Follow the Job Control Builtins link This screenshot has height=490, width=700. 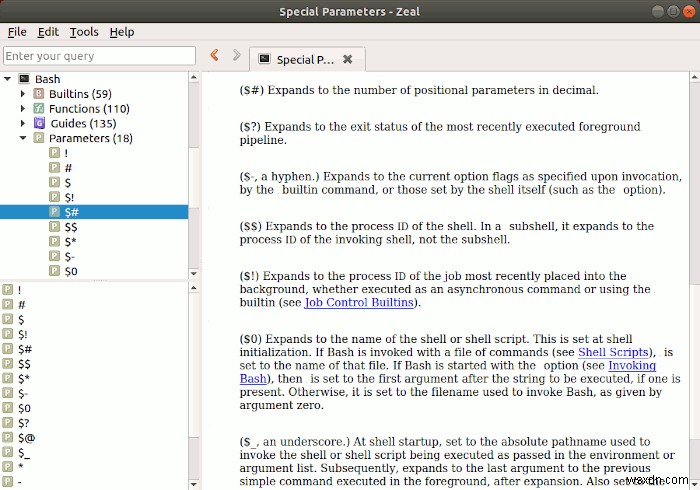coord(359,302)
